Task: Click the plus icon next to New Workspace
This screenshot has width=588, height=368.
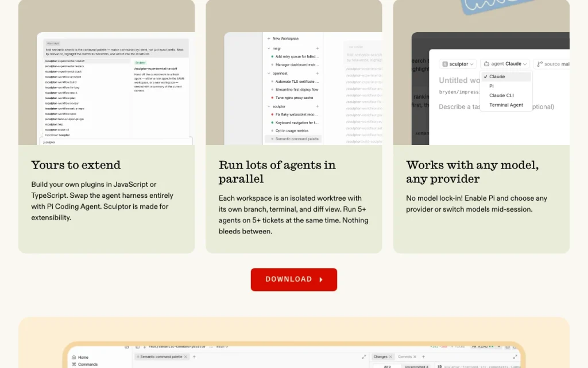Action: (x=269, y=39)
